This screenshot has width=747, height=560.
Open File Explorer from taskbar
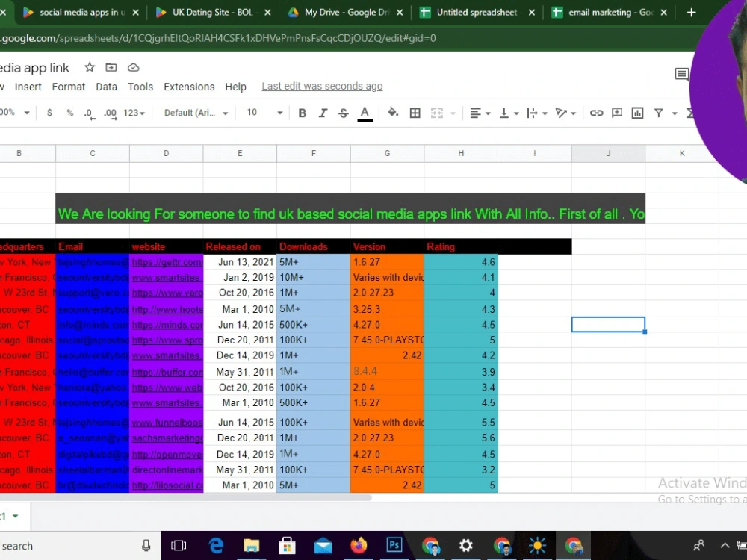pos(251,545)
